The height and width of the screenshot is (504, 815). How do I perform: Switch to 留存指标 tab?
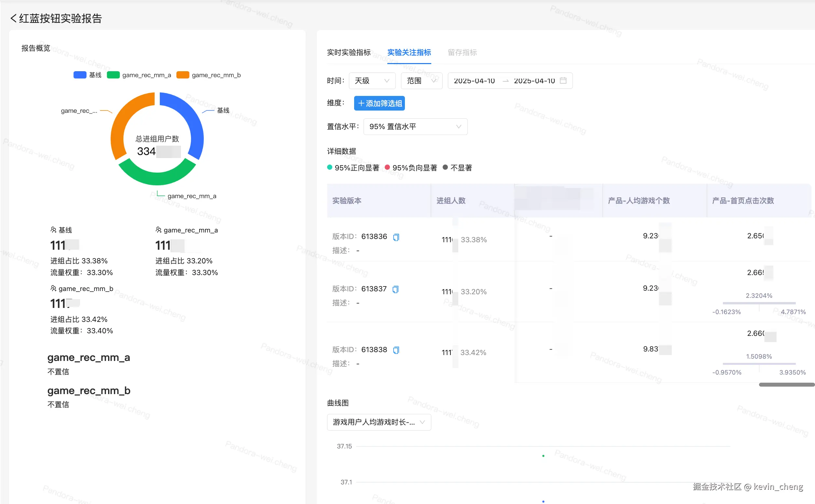pyautogui.click(x=462, y=52)
